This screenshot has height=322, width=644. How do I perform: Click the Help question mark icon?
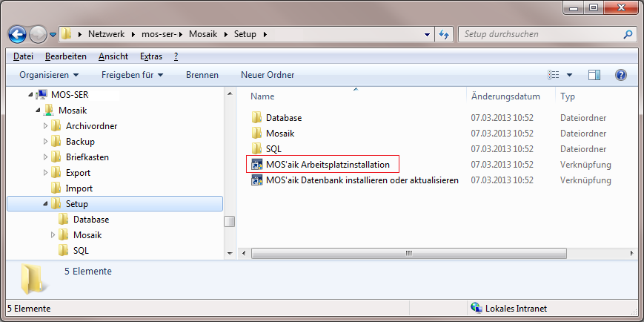coord(621,75)
